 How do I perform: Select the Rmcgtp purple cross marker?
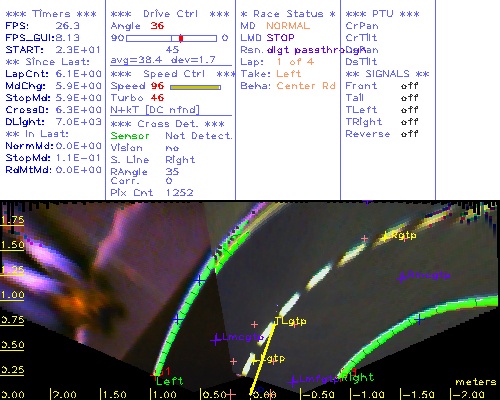tap(403, 277)
